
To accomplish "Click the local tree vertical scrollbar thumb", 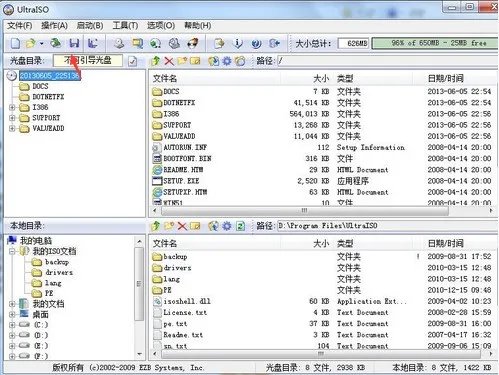I will (139, 284).
